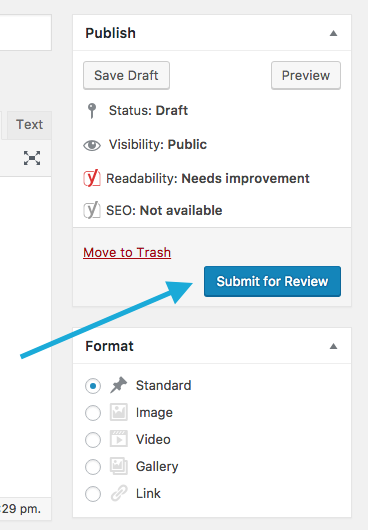
Task: Choose the Gallery format radio button
Action: (x=93, y=467)
